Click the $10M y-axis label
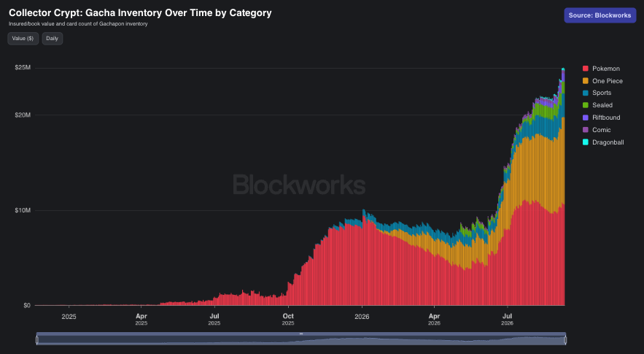Viewport: 644px width, 354px height. pyautogui.click(x=23, y=210)
